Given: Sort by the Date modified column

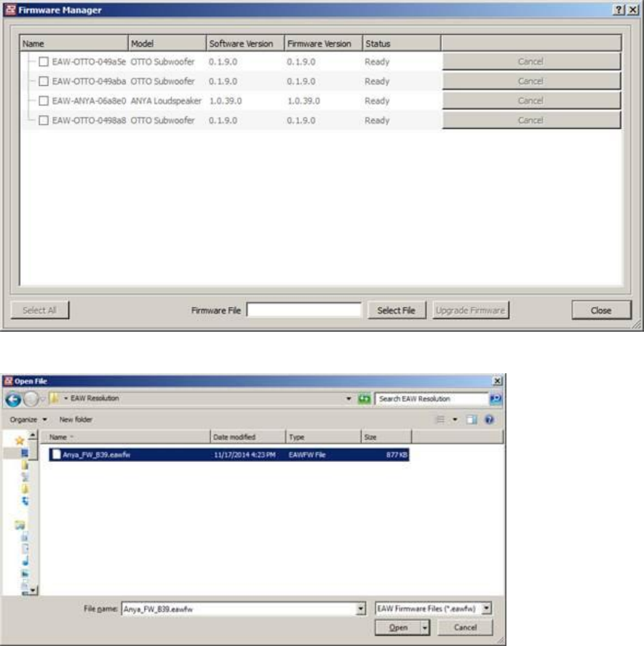Looking at the screenshot, I should coord(248,437).
